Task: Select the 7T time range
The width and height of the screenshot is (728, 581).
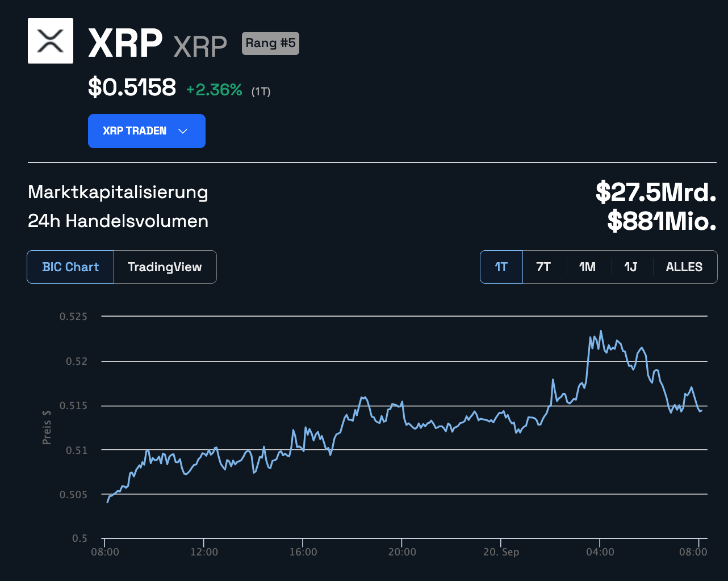Action: tap(544, 267)
